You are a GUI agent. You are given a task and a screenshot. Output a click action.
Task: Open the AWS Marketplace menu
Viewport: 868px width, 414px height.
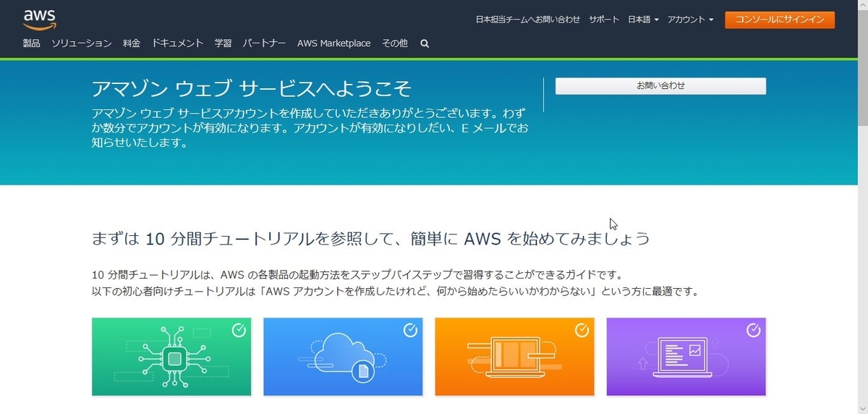pyautogui.click(x=333, y=43)
